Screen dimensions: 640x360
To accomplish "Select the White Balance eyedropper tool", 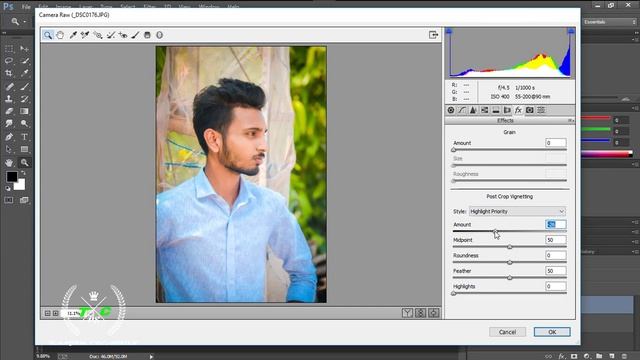I will click(73, 35).
